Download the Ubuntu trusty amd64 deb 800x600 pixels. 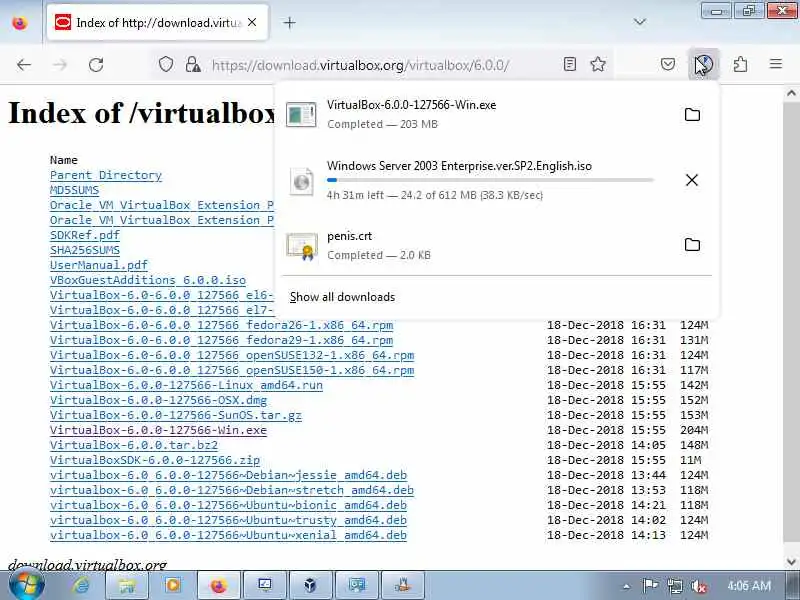coord(229,520)
